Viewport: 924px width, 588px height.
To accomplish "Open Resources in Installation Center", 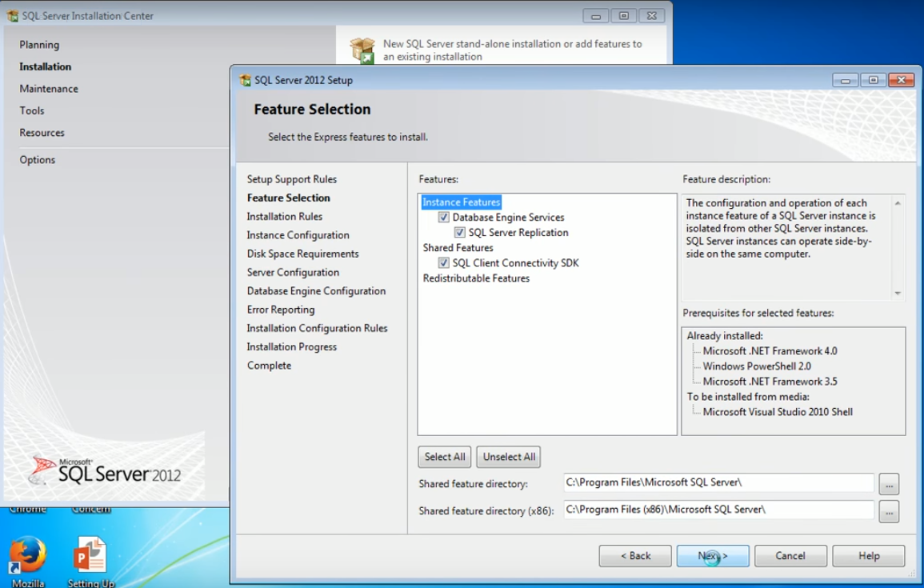I will (x=42, y=133).
